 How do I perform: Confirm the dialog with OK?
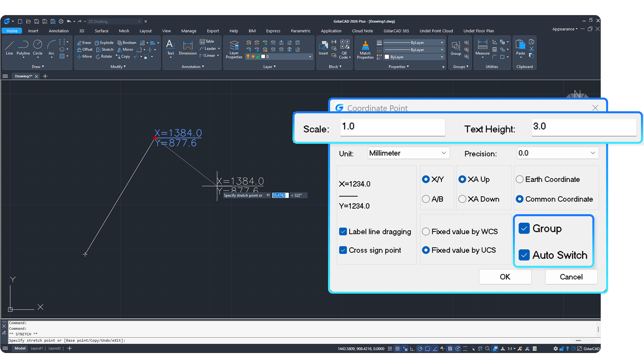click(505, 277)
